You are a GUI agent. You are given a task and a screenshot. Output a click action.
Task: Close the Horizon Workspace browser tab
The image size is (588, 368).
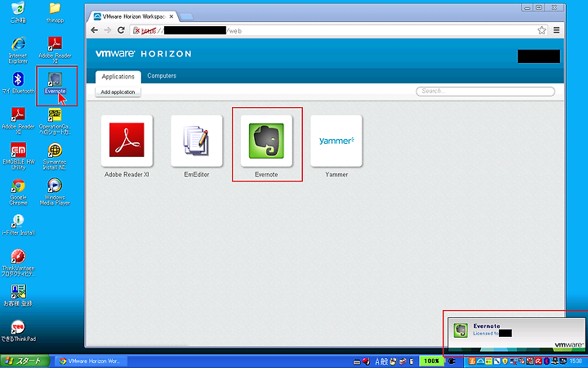[x=171, y=16]
